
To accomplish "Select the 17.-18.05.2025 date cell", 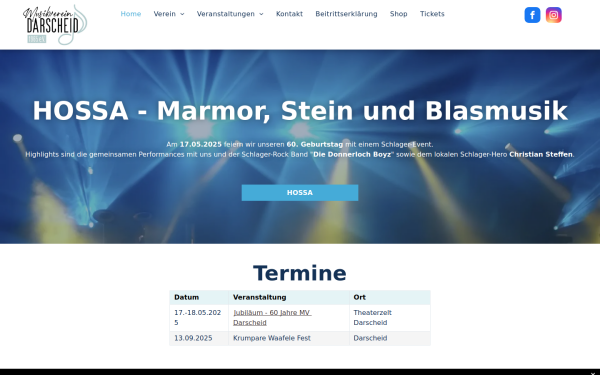I will click(x=199, y=318).
